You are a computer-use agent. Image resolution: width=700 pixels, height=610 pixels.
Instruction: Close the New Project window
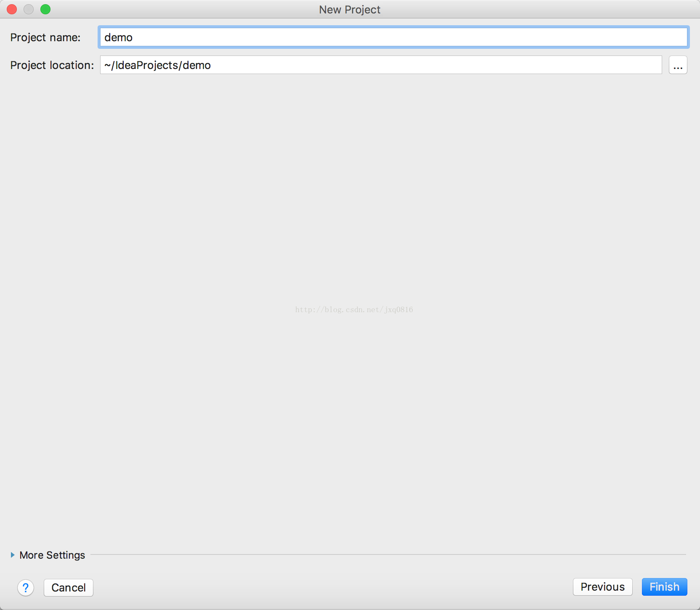tap(12, 9)
